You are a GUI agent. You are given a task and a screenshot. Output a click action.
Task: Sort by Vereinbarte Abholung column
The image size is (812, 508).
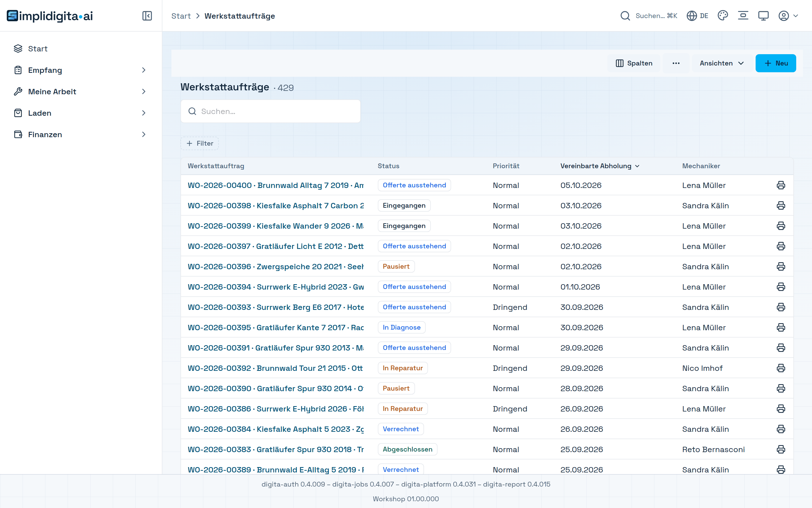600,166
